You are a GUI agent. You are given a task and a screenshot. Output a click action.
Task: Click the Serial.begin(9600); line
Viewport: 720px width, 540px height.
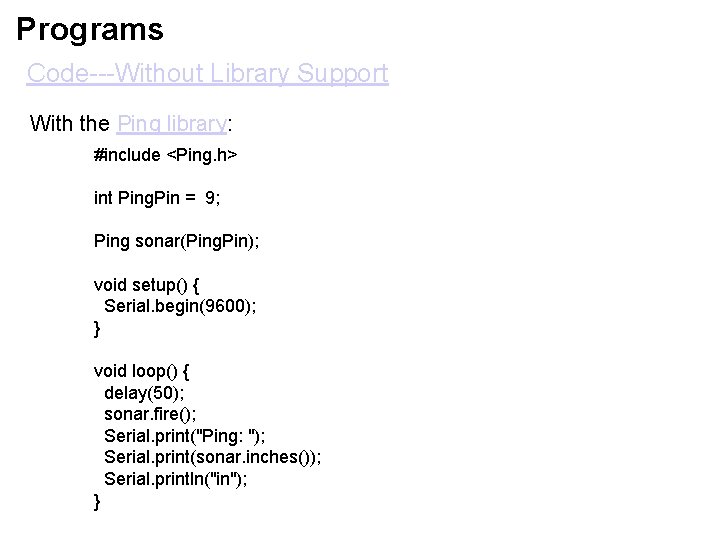(180, 306)
